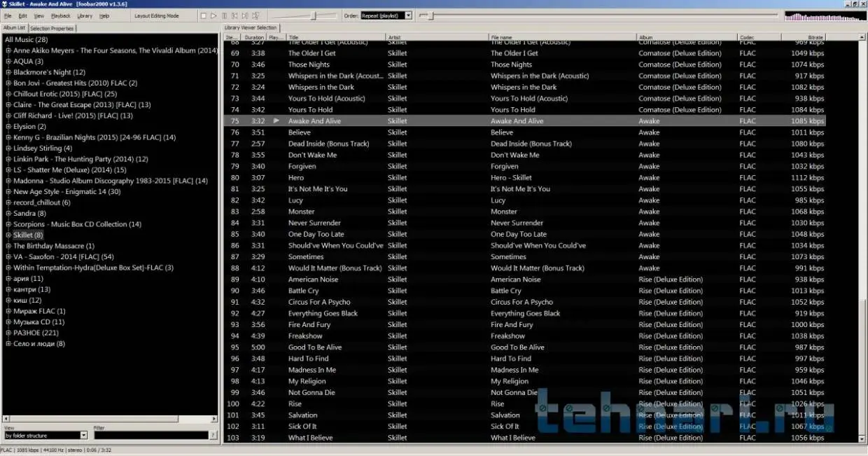The height and width of the screenshot is (456, 868).
Task: Click the Stop playback button
Action: pos(203,15)
